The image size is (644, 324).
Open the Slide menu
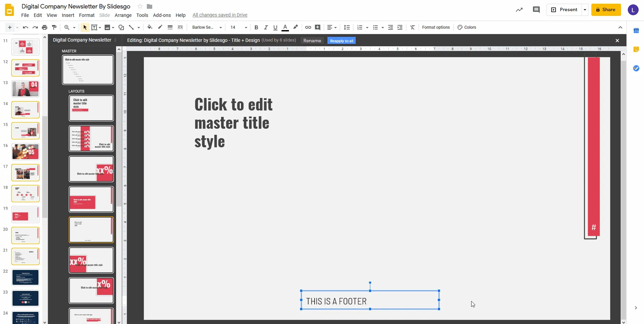tap(104, 15)
